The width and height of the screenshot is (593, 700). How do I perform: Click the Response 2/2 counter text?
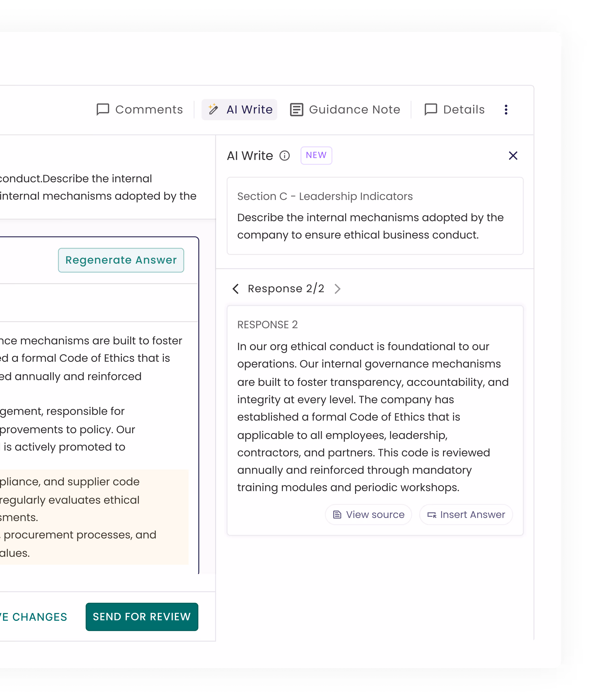click(286, 288)
